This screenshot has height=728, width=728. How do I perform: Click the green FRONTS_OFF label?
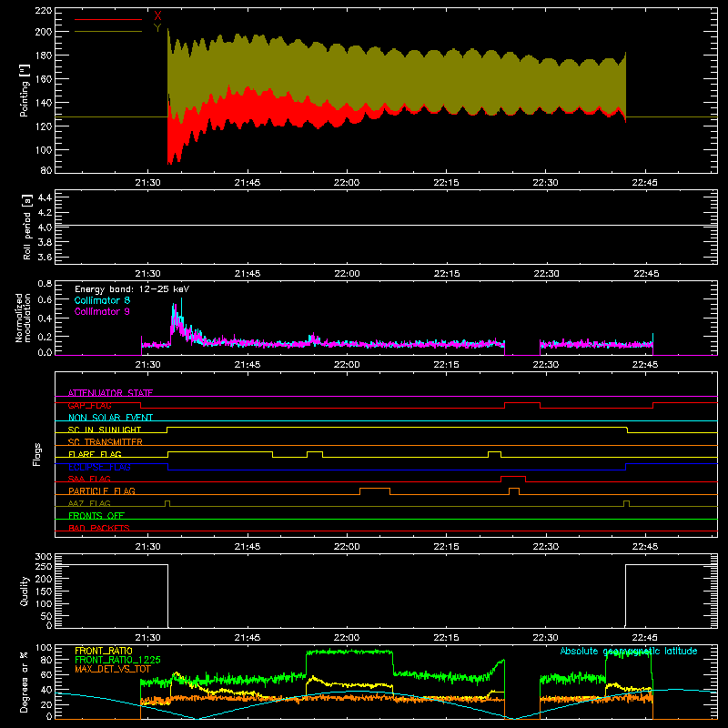coord(96,515)
